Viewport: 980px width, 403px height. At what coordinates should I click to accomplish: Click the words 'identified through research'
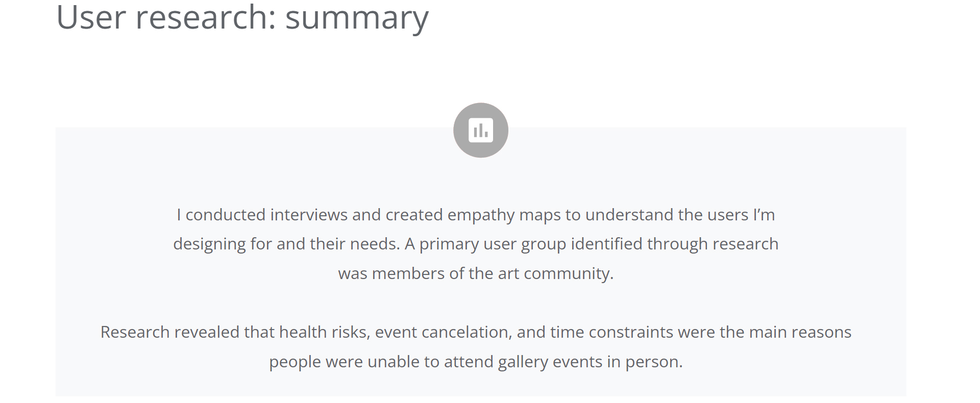(x=675, y=244)
